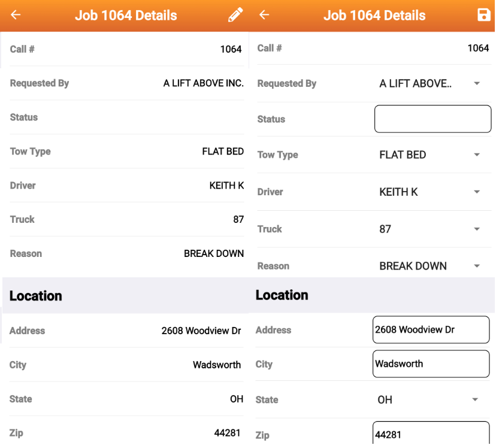Viewport: 496px width, 448px height.
Task: Select the 1064 call number in left panel
Action: tap(231, 49)
